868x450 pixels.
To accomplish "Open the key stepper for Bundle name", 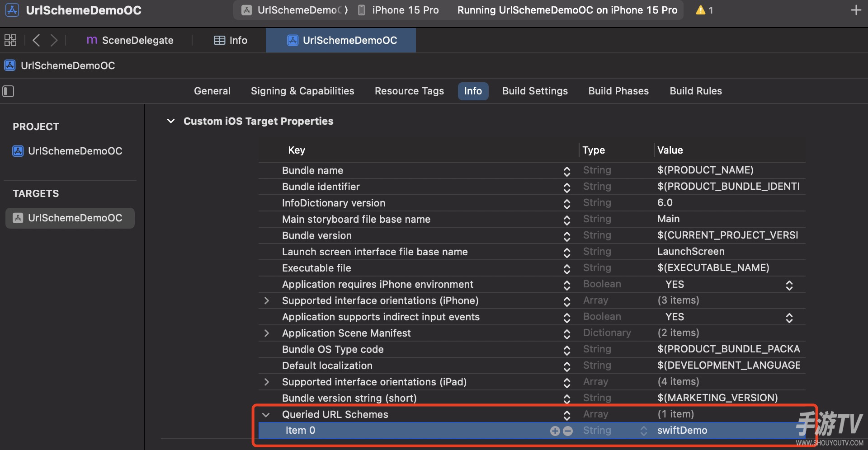I will 566,171.
